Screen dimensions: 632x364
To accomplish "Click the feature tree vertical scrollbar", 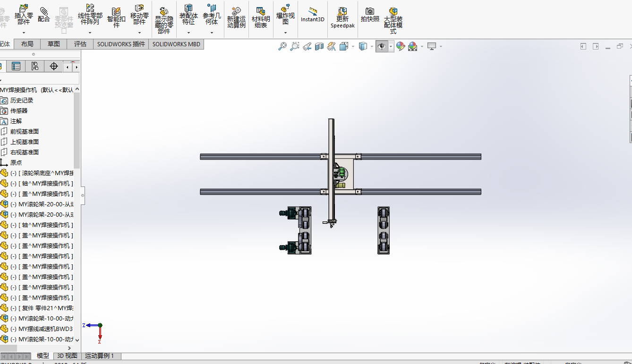I will pos(77,130).
